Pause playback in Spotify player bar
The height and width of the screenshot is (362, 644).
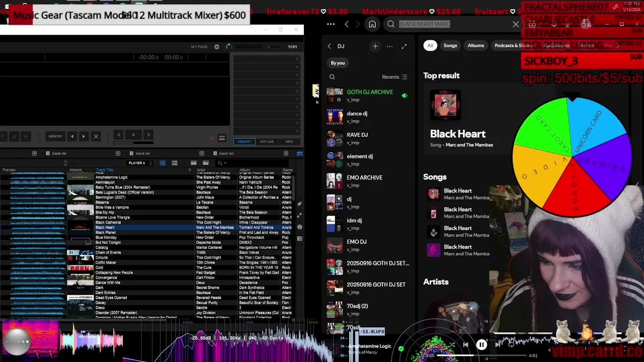click(x=481, y=345)
